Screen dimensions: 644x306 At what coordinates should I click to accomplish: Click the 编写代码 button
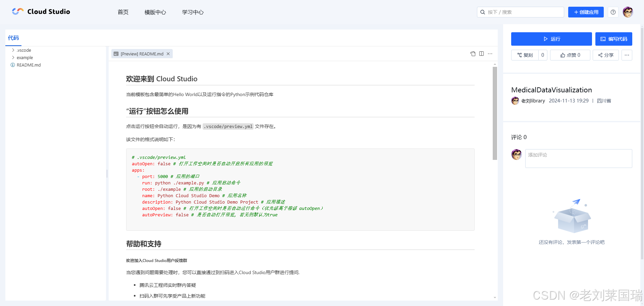614,39
